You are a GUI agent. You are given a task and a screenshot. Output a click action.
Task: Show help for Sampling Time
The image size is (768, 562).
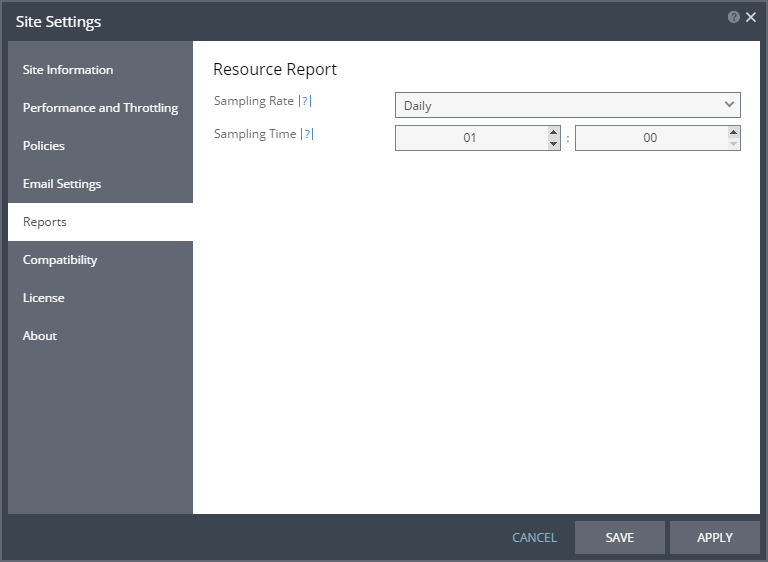pos(307,134)
